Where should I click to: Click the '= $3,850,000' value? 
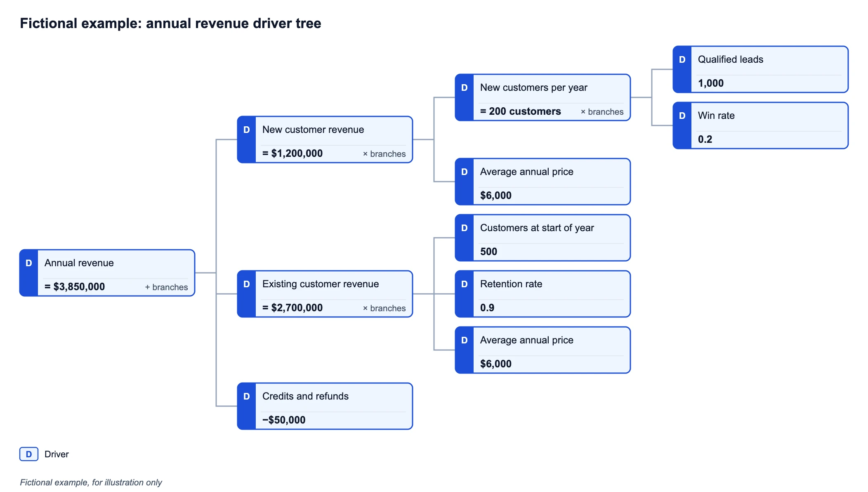click(75, 287)
